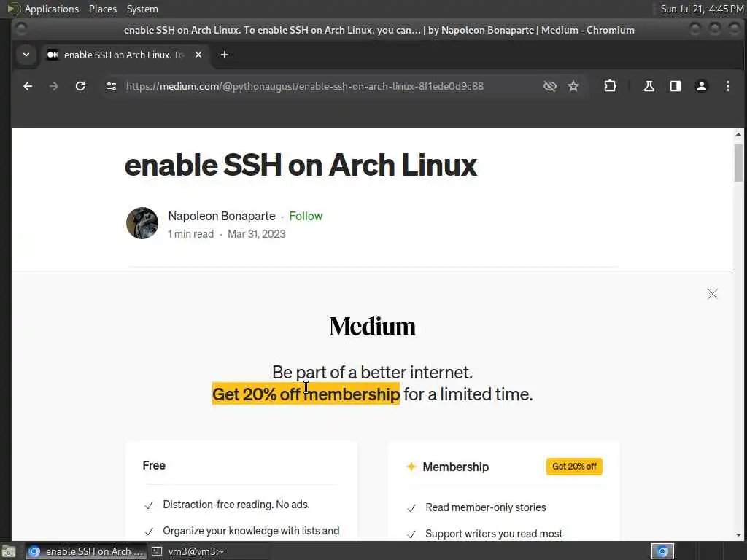Viewport: 747px width, 560px height.
Task: Bookmark this page with star icon
Action: pos(573,86)
